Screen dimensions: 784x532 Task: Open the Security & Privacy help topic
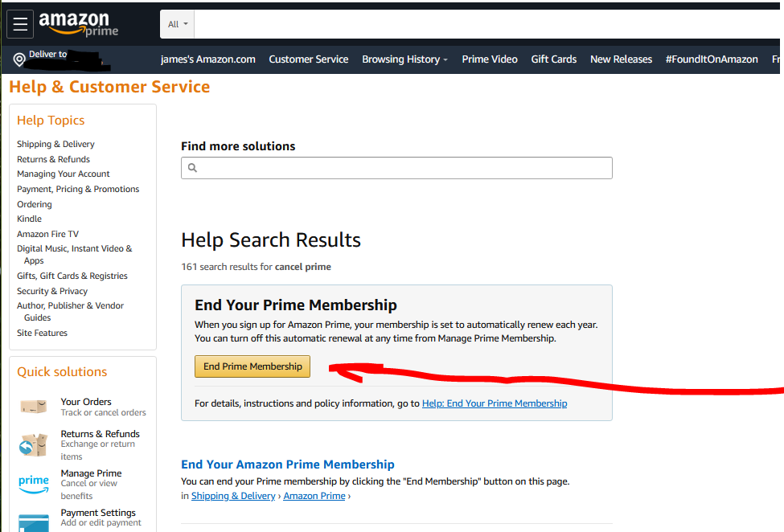(52, 291)
